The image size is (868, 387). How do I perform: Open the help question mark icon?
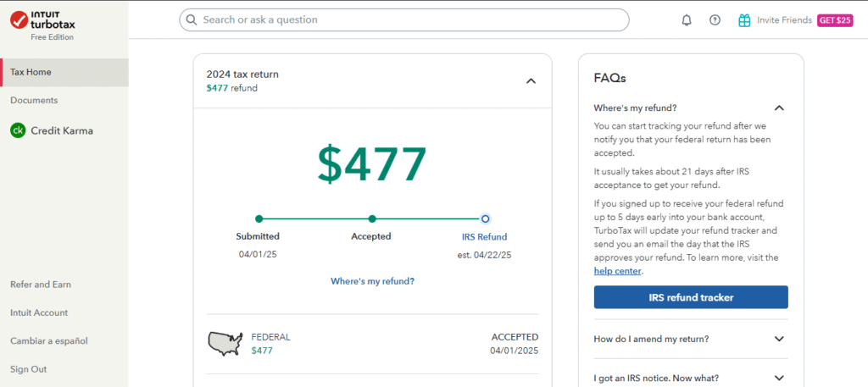[715, 20]
